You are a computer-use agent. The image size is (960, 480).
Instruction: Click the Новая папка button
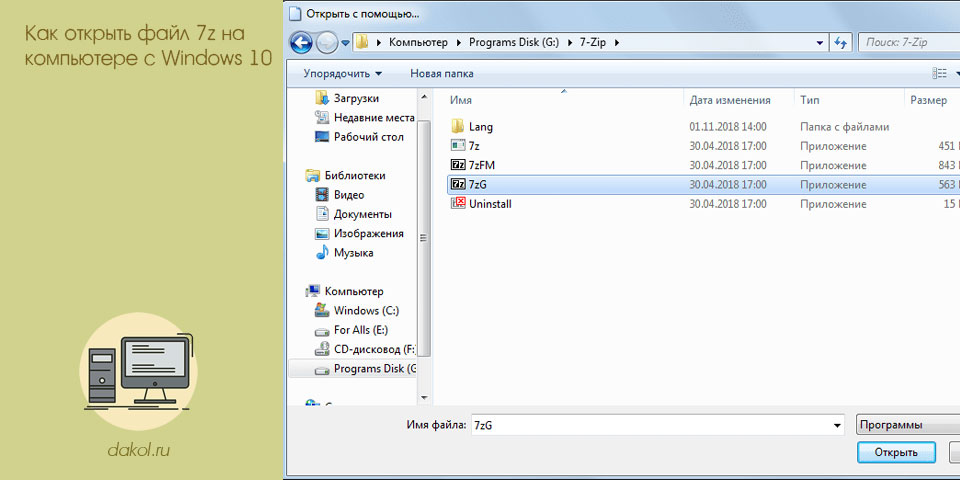(441, 74)
